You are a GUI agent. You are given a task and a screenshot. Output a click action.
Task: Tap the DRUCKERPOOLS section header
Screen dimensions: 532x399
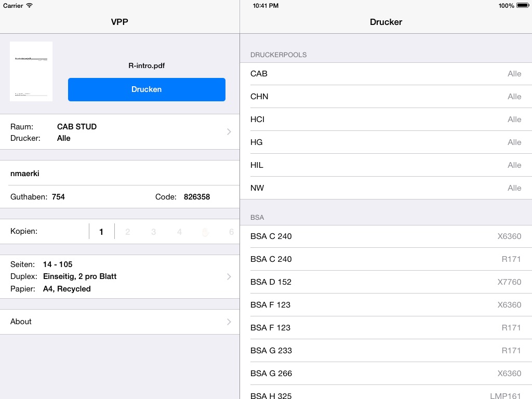278,55
